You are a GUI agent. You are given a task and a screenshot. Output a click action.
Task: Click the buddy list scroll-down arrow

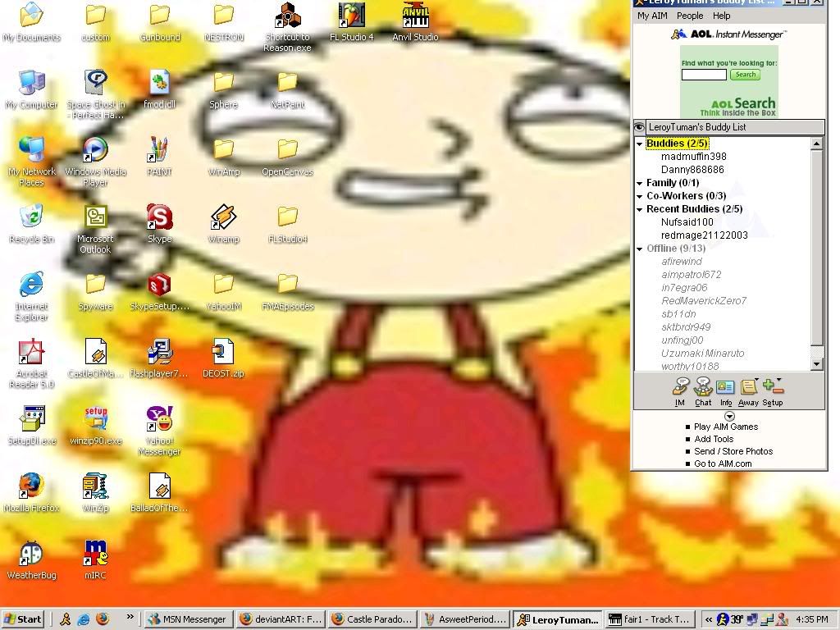coord(816,364)
